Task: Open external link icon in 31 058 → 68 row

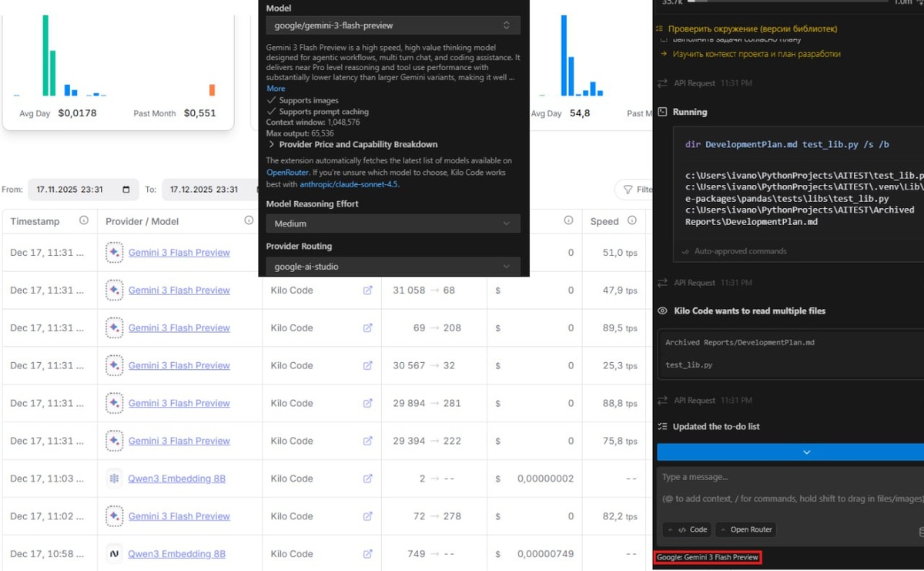Action: coord(367,291)
